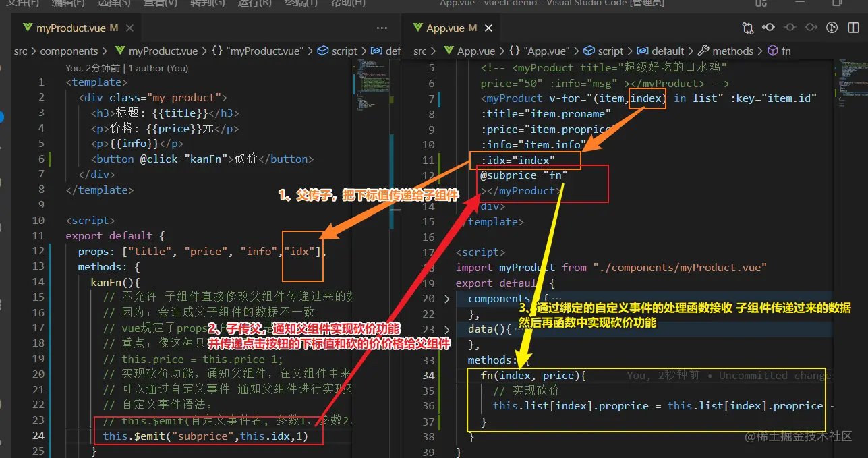This screenshot has height=458, width=868.
Task: Expand folded components block at line 20
Action: pos(446,298)
